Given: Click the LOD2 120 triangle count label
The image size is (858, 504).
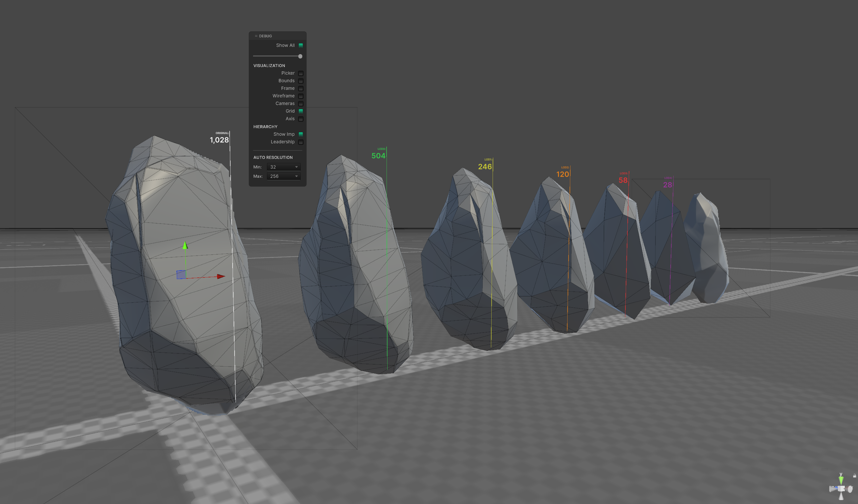Looking at the screenshot, I should tap(562, 174).
